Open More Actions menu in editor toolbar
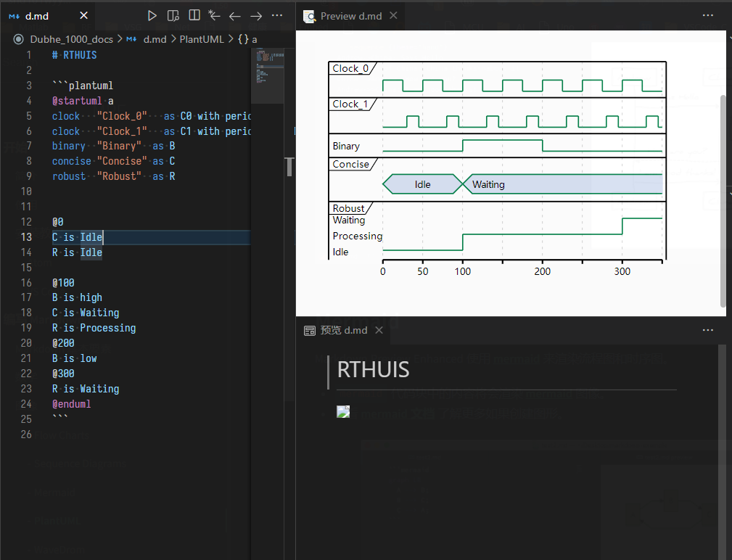732x560 pixels. pyautogui.click(x=277, y=15)
